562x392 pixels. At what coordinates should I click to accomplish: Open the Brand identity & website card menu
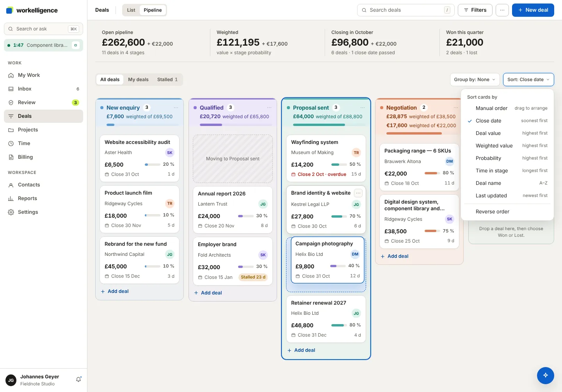point(358,193)
